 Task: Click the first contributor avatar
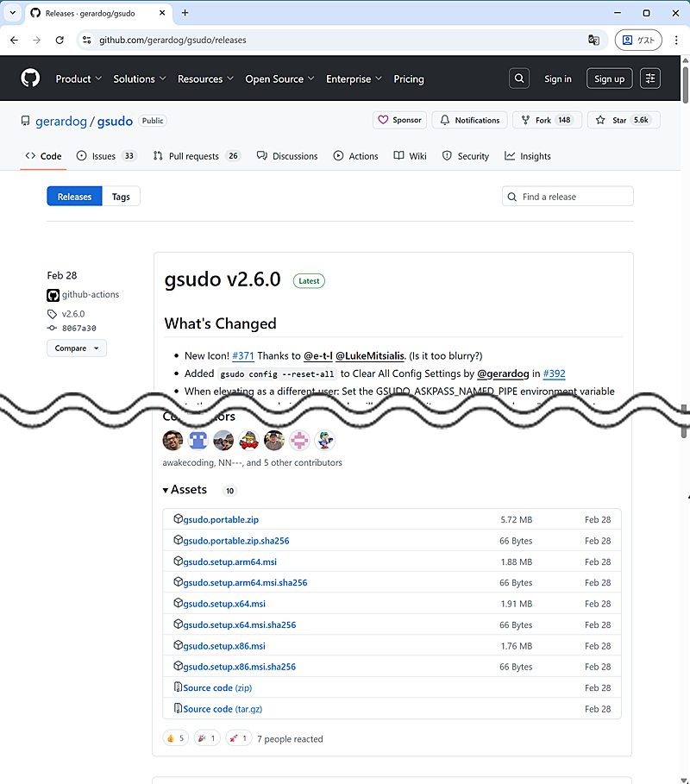pos(172,440)
